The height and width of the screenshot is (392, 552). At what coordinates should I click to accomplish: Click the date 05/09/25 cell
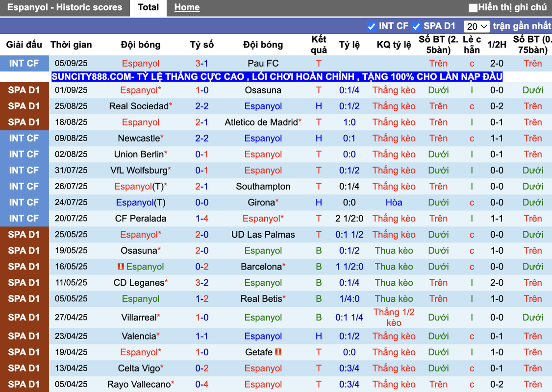click(71, 63)
